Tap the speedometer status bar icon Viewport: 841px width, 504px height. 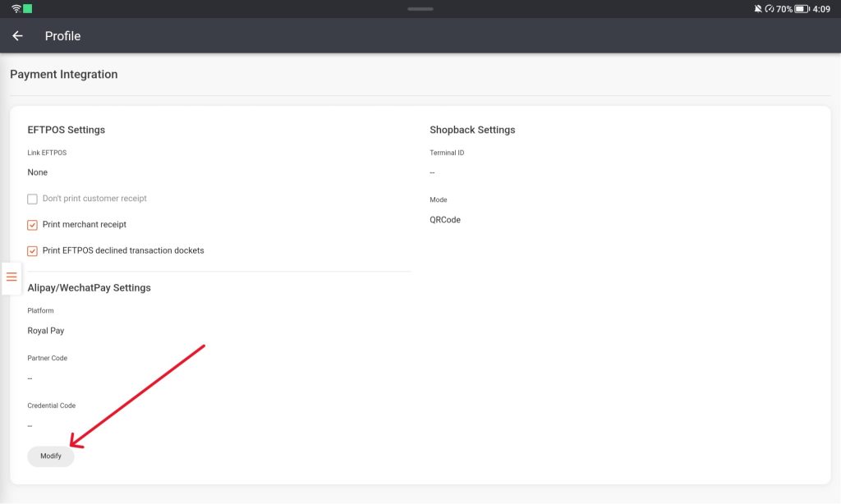(x=770, y=8)
